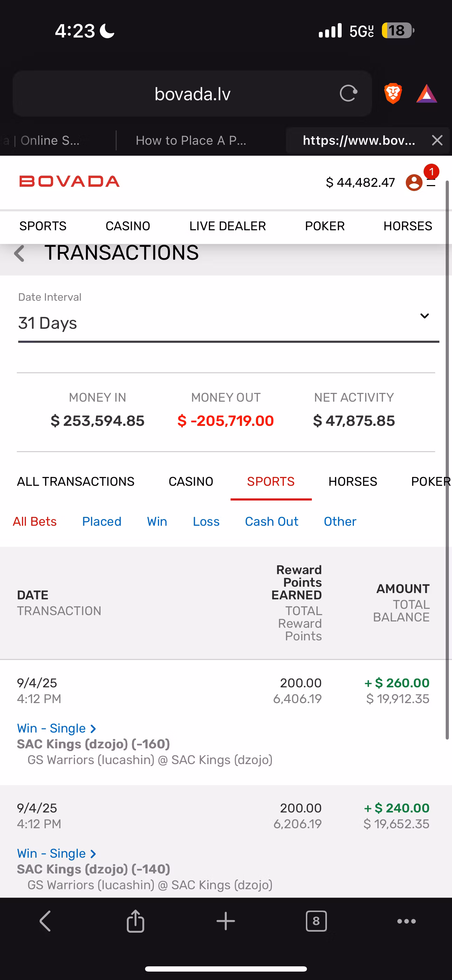Tap the Brave Shields lion icon

click(393, 93)
